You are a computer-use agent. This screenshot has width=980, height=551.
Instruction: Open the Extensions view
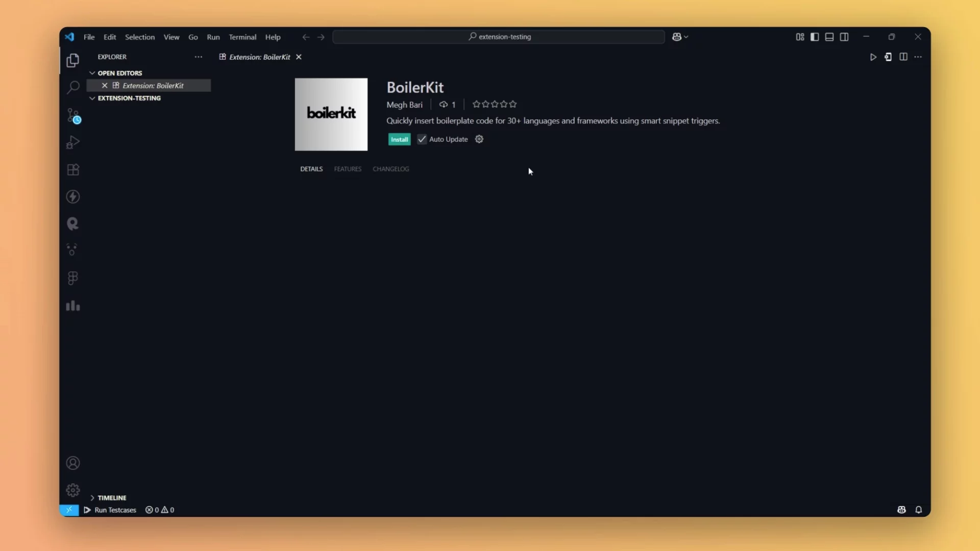[x=73, y=169]
